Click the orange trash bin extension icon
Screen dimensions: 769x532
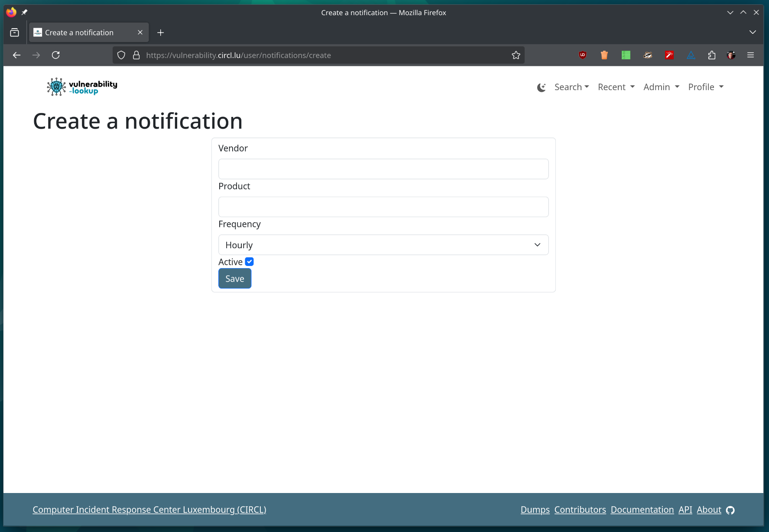pos(604,55)
